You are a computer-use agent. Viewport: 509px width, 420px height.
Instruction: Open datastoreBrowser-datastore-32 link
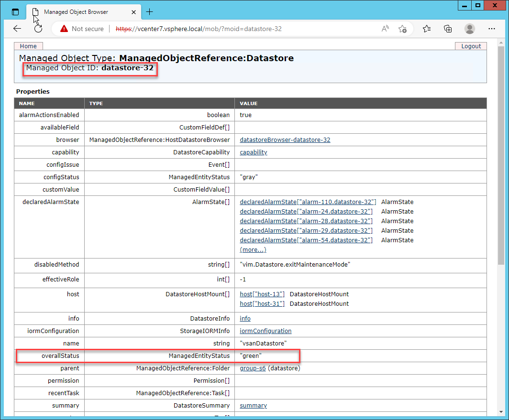click(x=285, y=140)
